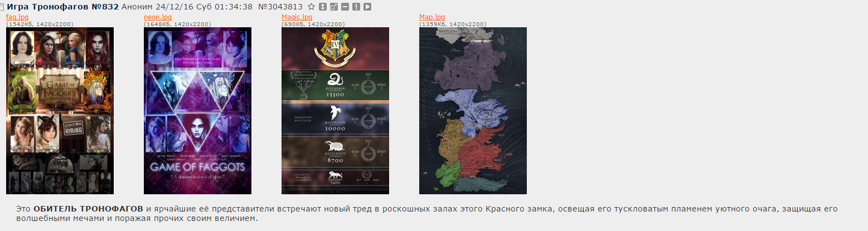Image resolution: width=868 pixels, height=231 pixels.
Task: Click the expand thread arrows icon
Action: pos(323,7)
